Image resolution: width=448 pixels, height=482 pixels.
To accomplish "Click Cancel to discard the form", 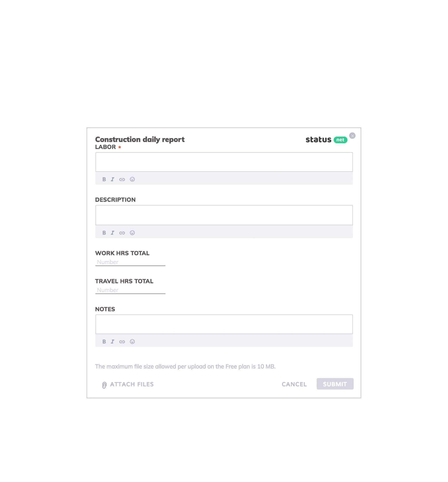I will pyautogui.click(x=293, y=384).
